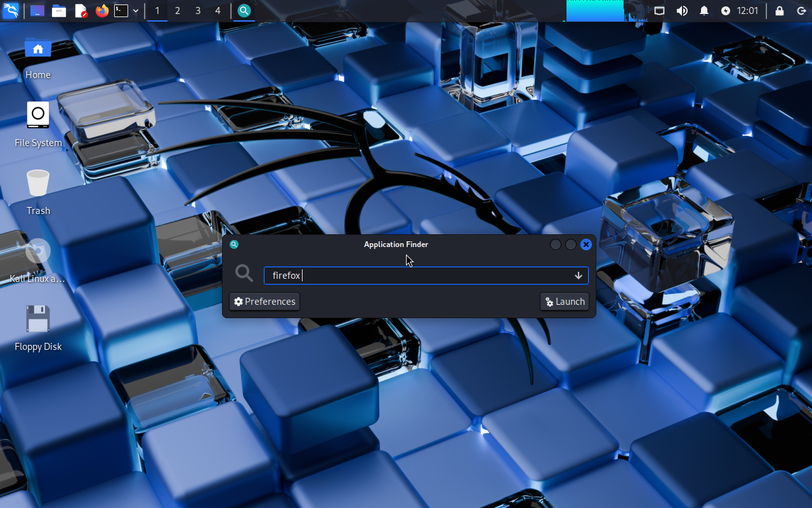This screenshot has height=508, width=812.
Task: Click the search field containing firefox
Action: pos(419,276)
